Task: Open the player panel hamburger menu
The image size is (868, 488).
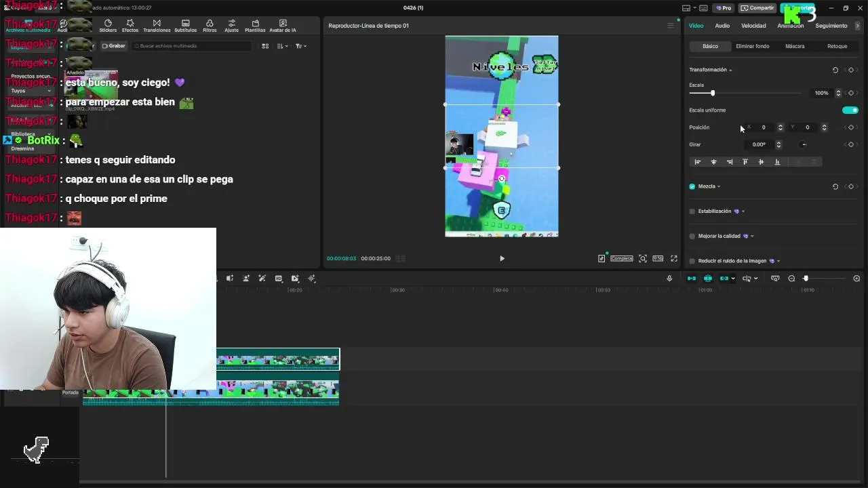Action: pyautogui.click(x=671, y=26)
